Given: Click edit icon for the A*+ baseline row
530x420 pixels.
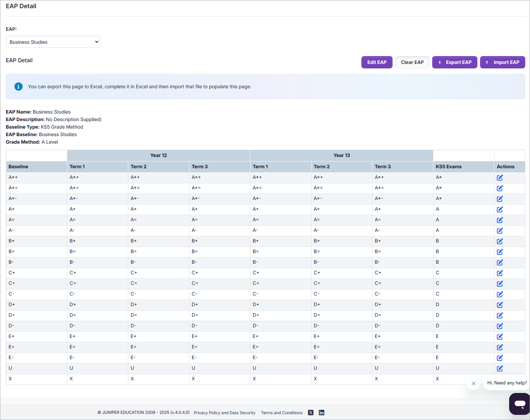Looking at the screenshot, I should [x=500, y=178].
